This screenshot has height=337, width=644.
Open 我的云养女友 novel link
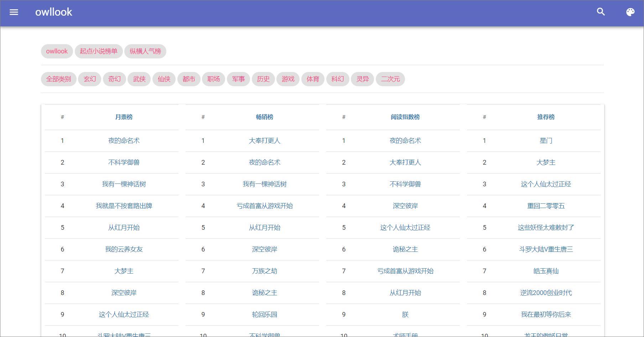[124, 249]
